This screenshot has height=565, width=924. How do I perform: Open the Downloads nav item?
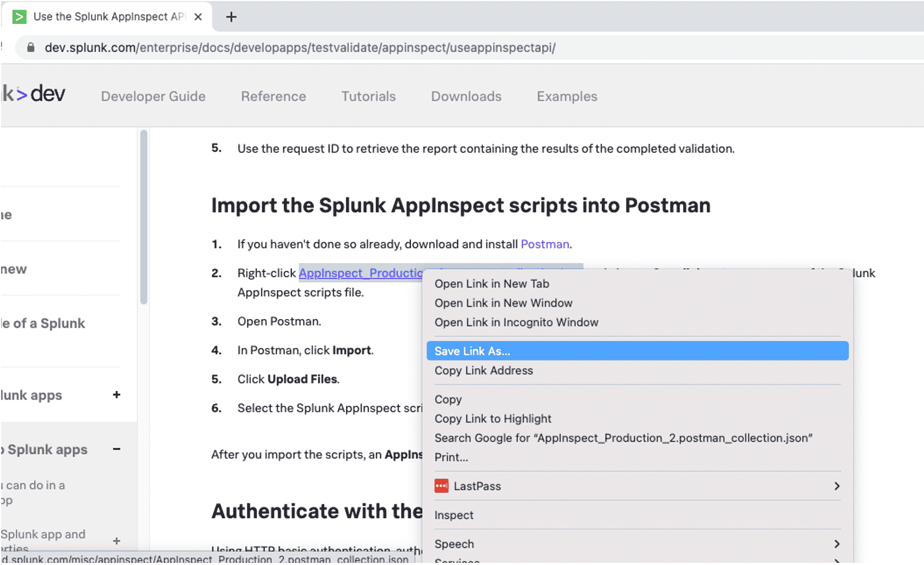(466, 96)
